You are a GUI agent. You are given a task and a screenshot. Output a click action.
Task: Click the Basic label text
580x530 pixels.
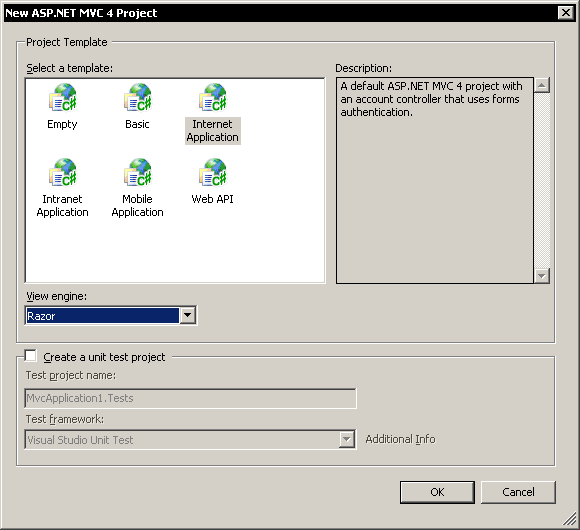(x=137, y=124)
